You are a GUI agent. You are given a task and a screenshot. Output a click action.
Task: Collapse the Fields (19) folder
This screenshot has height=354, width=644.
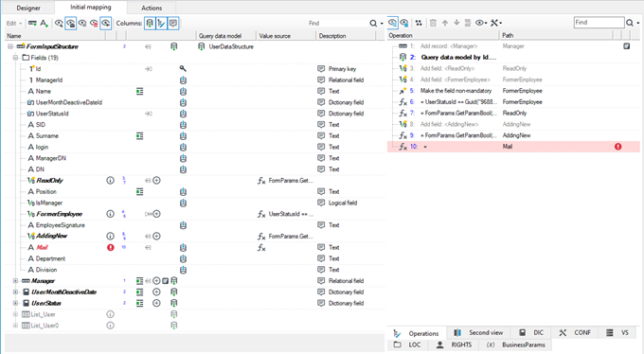(x=15, y=58)
